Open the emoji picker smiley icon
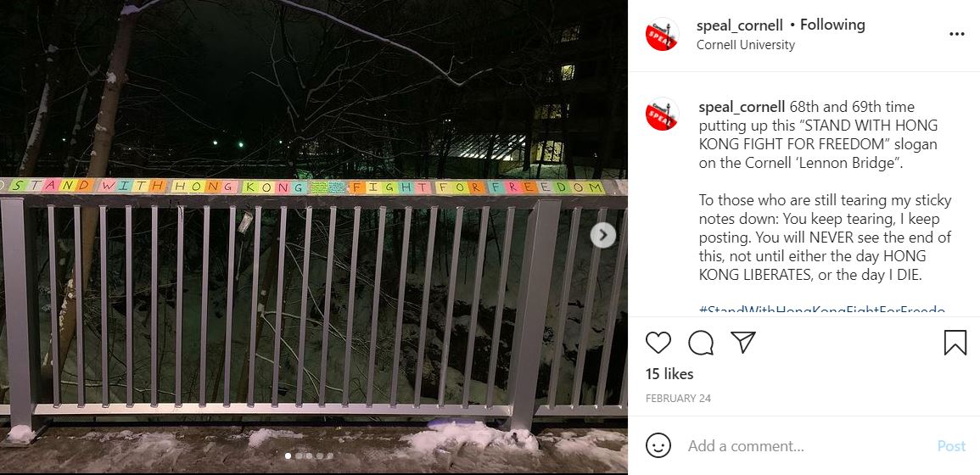The width and height of the screenshot is (980, 475). click(658, 445)
